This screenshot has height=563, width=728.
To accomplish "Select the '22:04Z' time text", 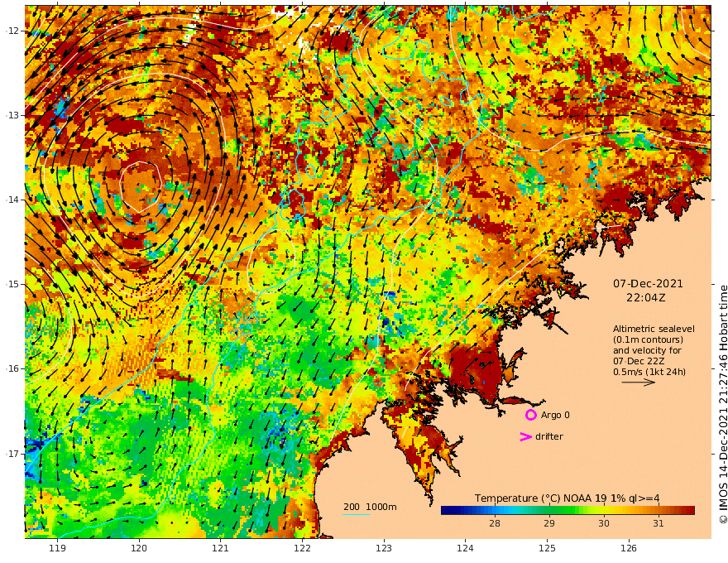I will click(645, 297).
